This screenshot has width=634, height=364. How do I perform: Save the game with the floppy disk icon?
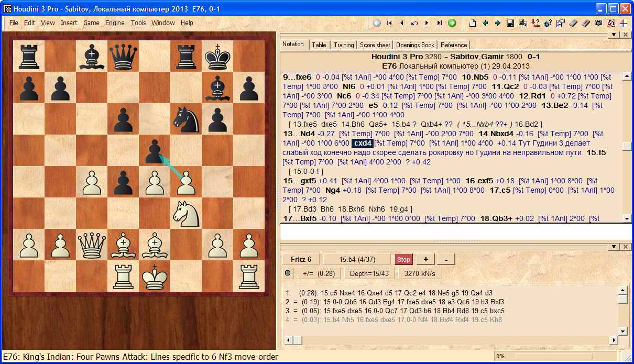point(510,23)
